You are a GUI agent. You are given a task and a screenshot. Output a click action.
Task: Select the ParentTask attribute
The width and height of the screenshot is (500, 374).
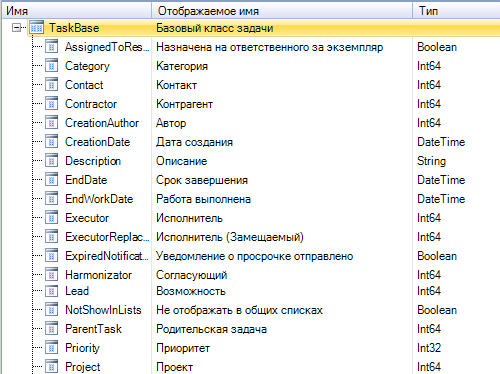coord(93,329)
